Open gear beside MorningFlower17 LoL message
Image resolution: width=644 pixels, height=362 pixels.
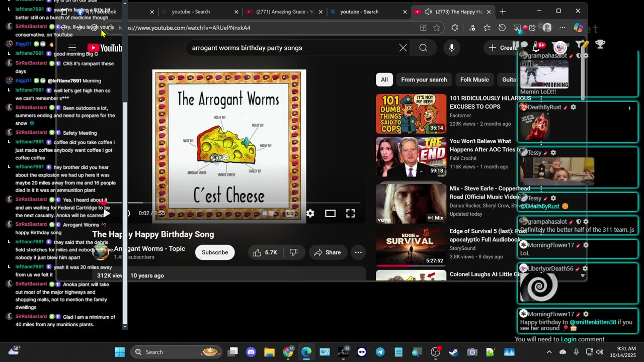click(x=586, y=245)
